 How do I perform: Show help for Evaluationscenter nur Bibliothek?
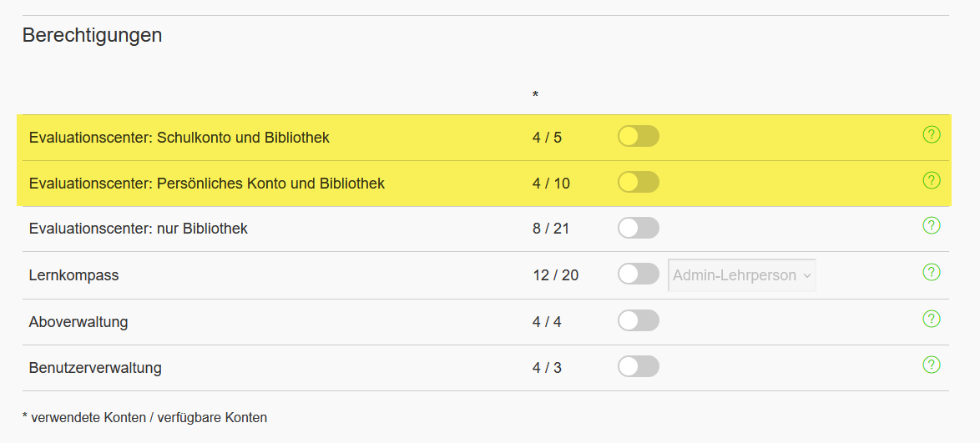(x=932, y=225)
